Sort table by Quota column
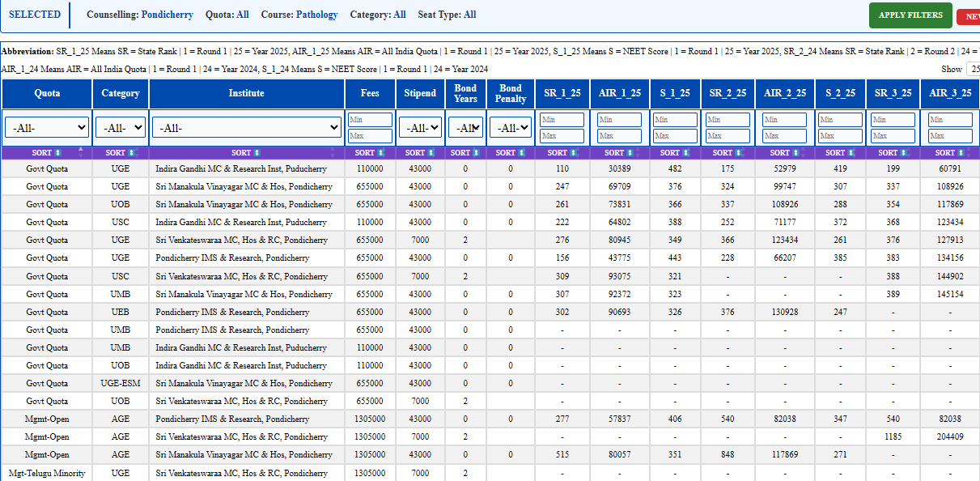The width and height of the screenshot is (980, 481). coord(47,152)
